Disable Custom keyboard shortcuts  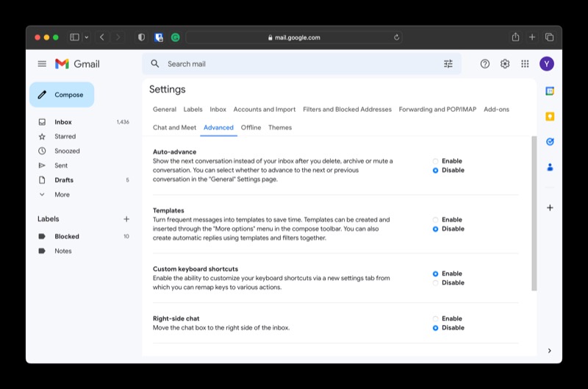[x=436, y=283]
